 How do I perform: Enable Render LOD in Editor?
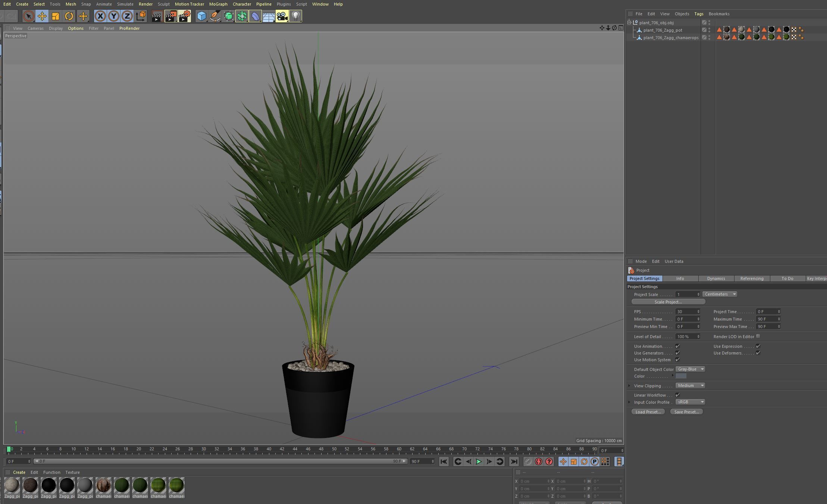(x=758, y=336)
